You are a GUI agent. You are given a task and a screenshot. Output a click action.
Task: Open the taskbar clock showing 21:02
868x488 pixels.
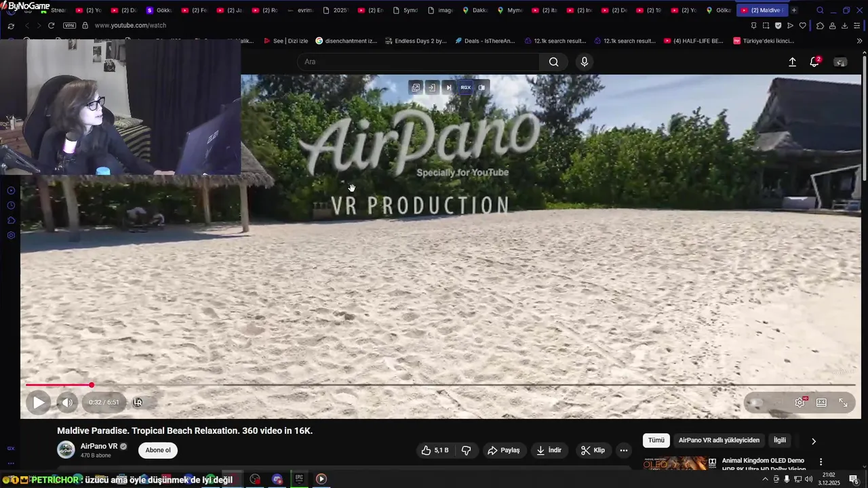click(829, 479)
